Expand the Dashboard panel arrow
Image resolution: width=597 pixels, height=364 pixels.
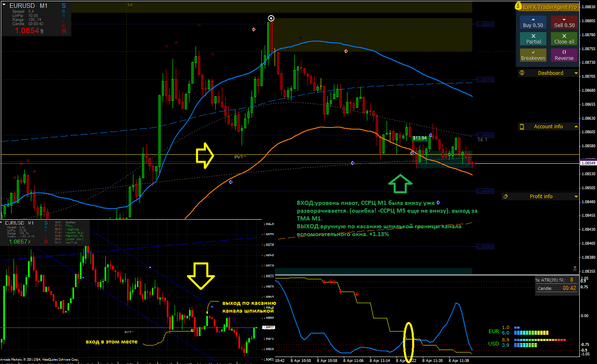click(576, 73)
